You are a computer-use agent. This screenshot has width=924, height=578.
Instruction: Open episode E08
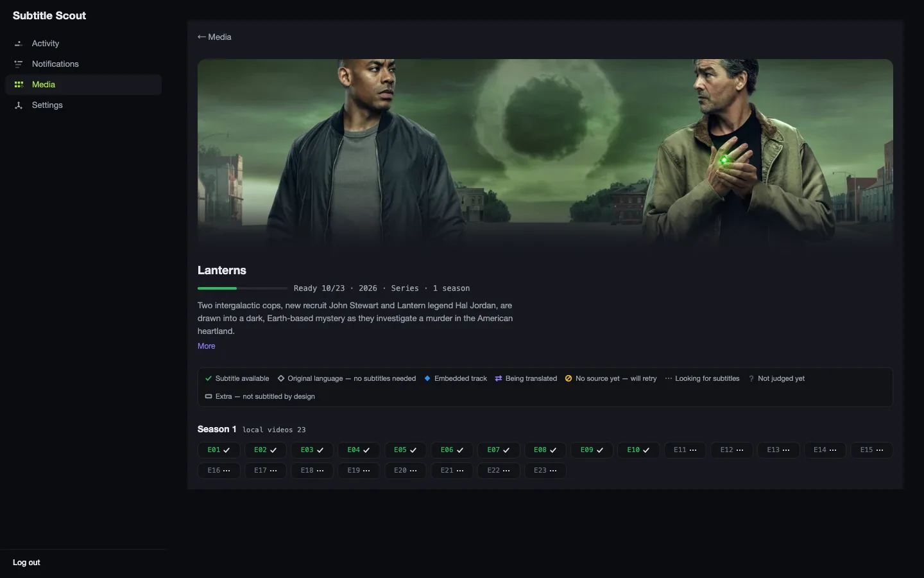(x=545, y=450)
